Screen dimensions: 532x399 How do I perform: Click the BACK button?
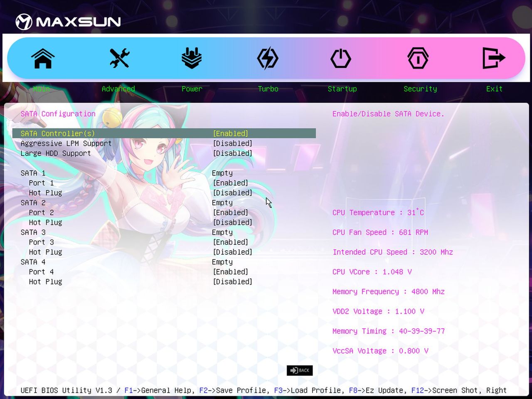click(300, 370)
